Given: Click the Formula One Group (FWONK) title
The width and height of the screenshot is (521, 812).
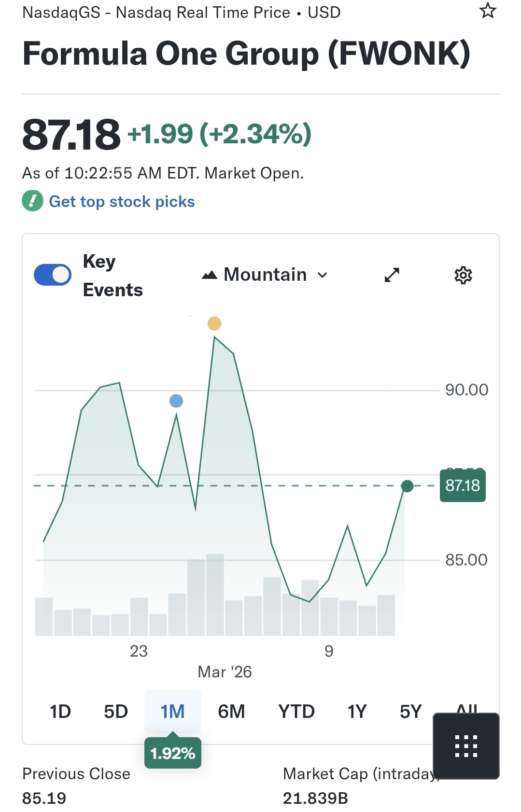Looking at the screenshot, I should click(246, 54).
